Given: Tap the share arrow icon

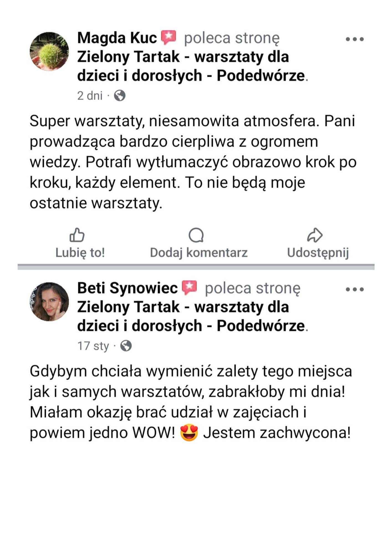Looking at the screenshot, I should click(315, 235).
